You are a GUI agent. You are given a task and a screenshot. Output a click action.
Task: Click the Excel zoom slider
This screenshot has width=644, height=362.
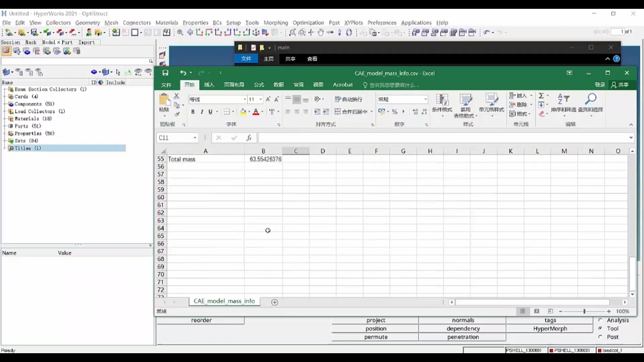(584, 311)
